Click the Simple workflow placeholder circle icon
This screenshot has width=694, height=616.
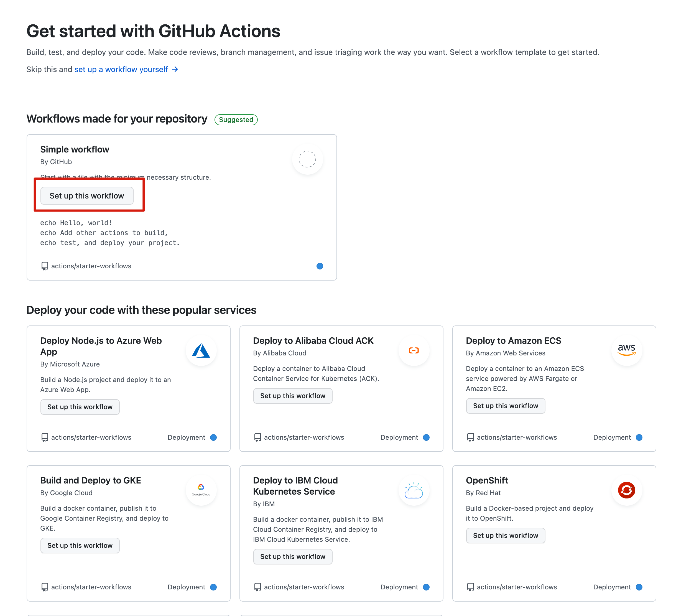click(307, 159)
